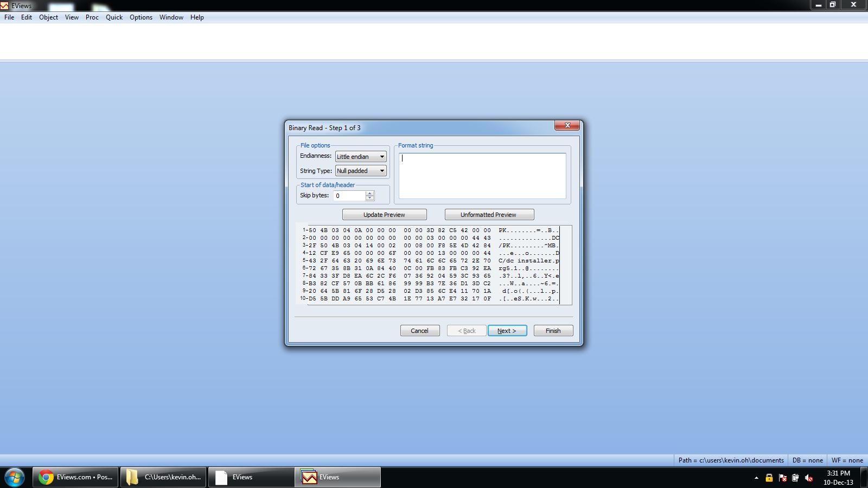Open the clock showing 3:31 PM

coord(838,478)
